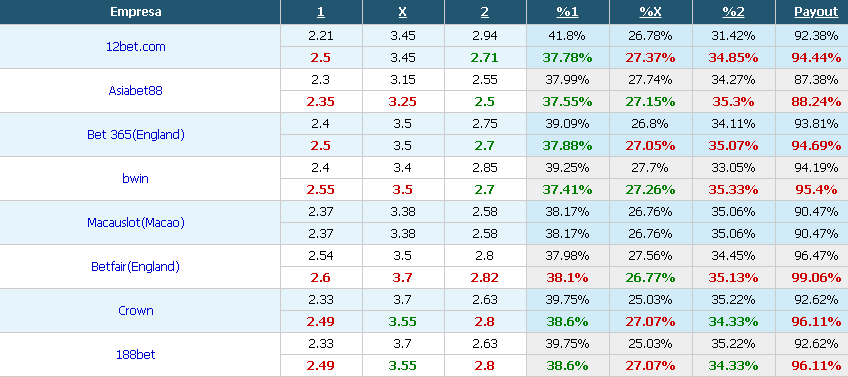Open the Asiabet88 bookmaker link
The image size is (848, 377).
click(135, 90)
